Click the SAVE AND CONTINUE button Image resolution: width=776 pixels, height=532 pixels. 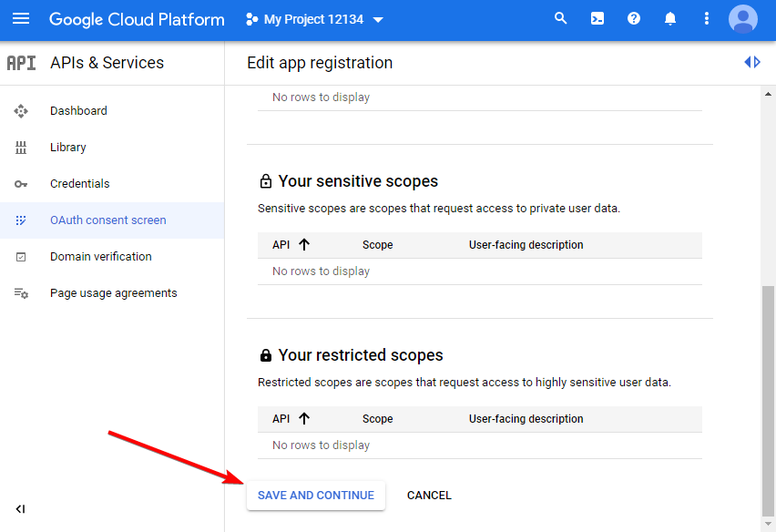tap(315, 495)
